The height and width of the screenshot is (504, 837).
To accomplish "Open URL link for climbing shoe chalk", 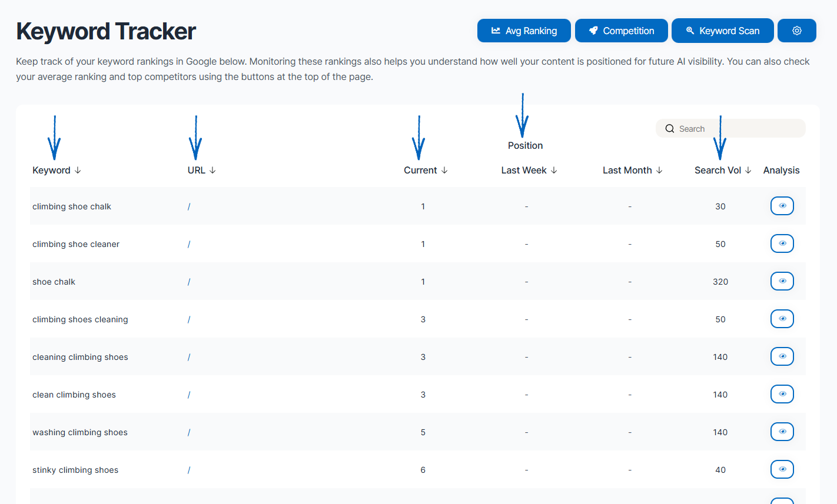I will tap(189, 206).
